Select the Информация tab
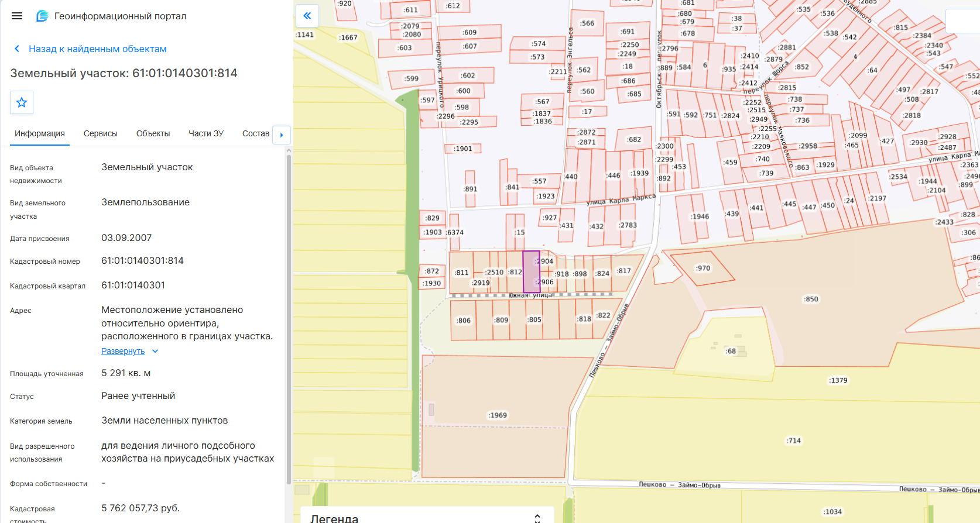Image resolution: width=980 pixels, height=523 pixels. tap(40, 133)
